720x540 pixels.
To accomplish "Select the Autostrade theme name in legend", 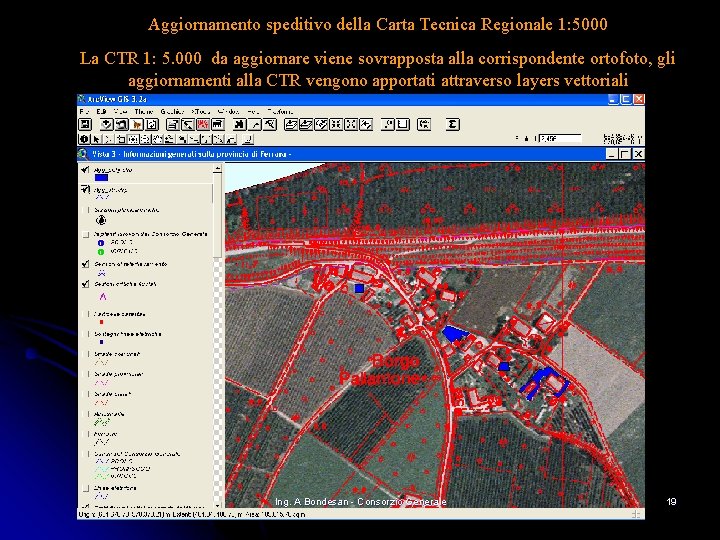I will pyautogui.click(x=109, y=414).
